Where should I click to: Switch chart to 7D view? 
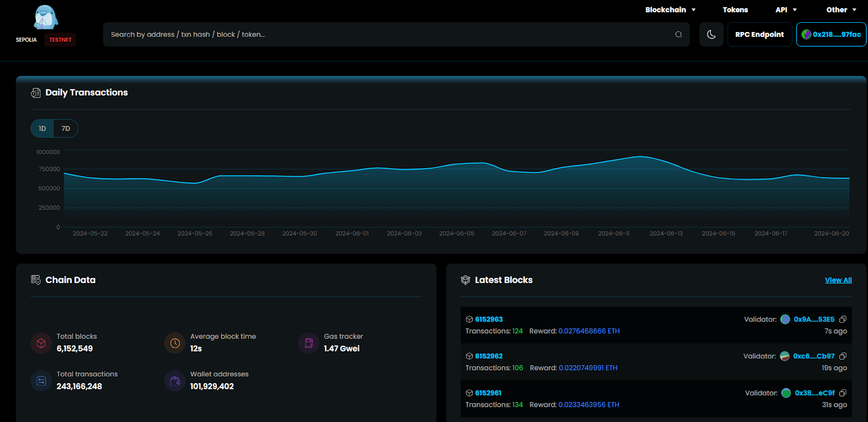(66, 129)
